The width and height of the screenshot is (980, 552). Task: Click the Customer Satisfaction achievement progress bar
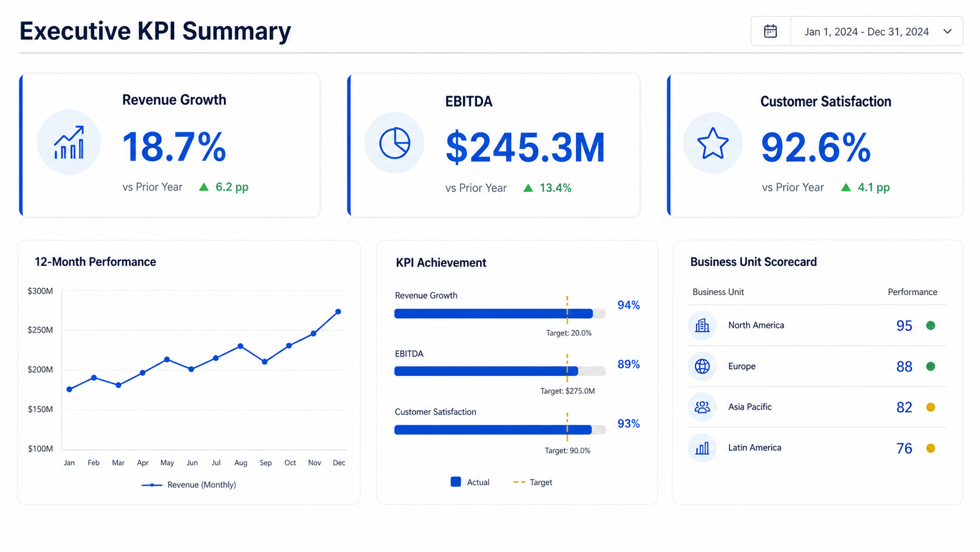click(499, 430)
